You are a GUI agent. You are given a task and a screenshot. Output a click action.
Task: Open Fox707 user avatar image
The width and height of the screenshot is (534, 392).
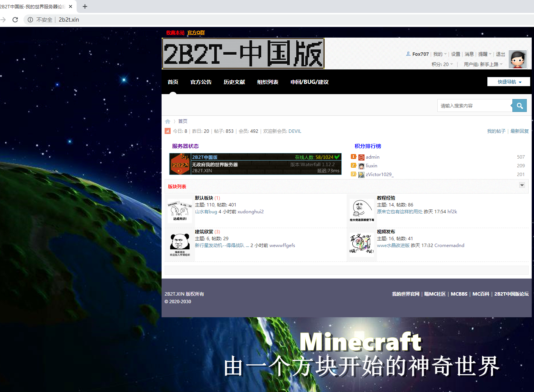point(518,59)
